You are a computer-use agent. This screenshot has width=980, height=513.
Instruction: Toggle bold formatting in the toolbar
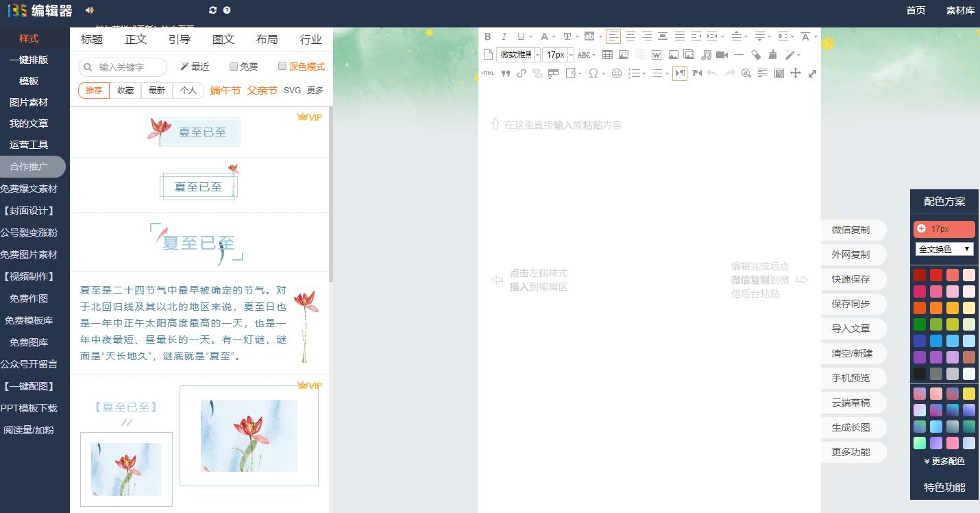coord(488,36)
